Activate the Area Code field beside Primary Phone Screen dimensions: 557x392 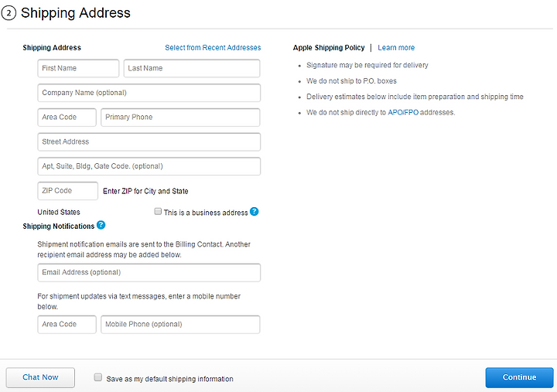[x=67, y=118]
